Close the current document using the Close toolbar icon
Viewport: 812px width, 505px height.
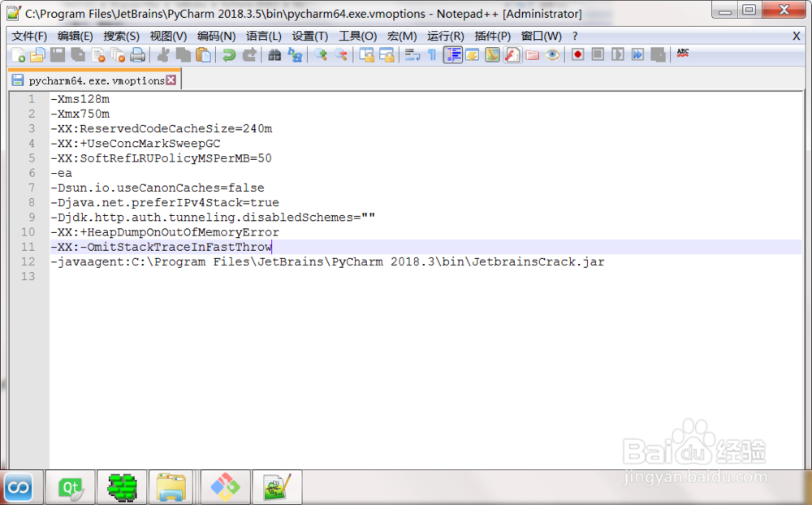(98, 54)
